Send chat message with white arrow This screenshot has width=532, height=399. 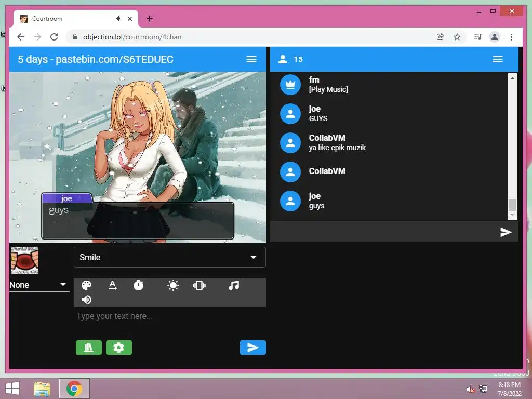[506, 232]
